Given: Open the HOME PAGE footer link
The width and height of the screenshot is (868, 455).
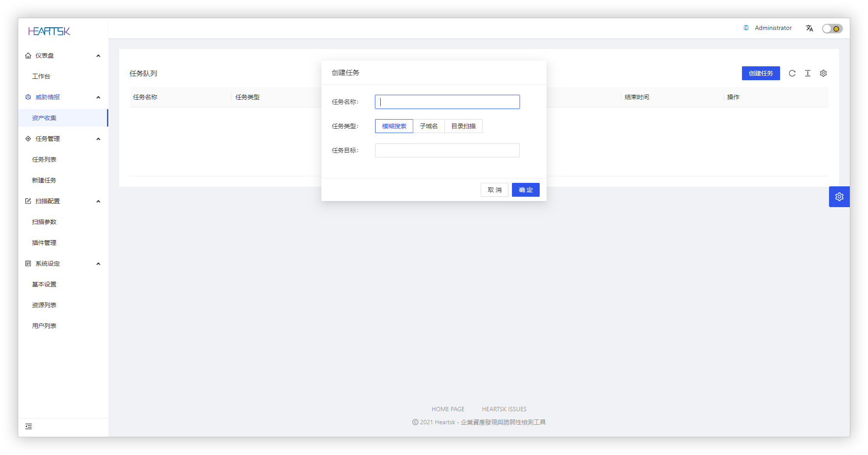Looking at the screenshot, I should 448,409.
